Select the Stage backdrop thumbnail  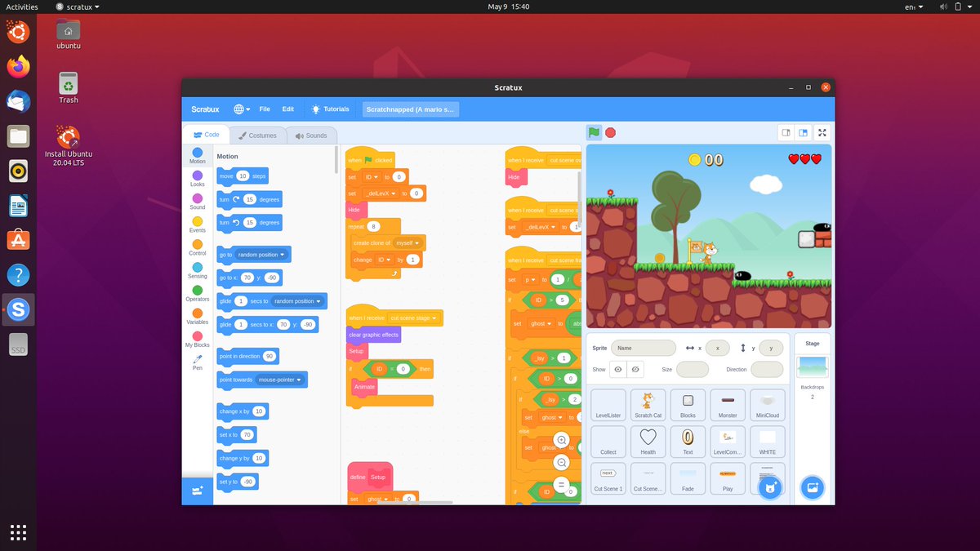coord(812,367)
